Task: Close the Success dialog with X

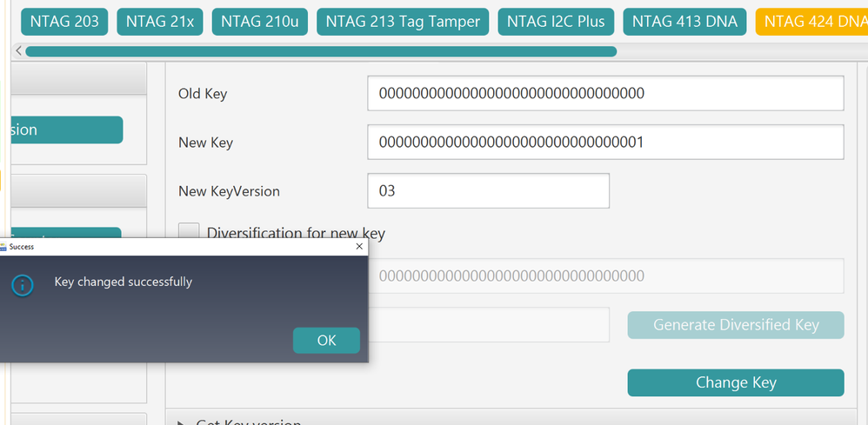Action: (x=358, y=246)
